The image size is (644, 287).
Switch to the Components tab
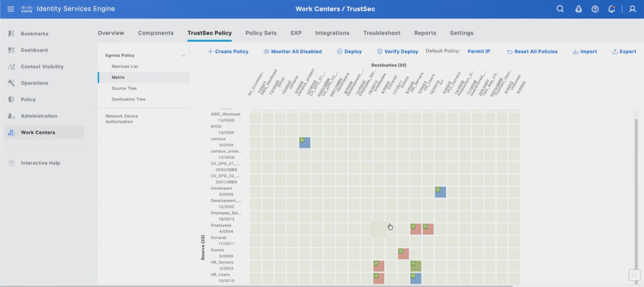click(x=156, y=33)
